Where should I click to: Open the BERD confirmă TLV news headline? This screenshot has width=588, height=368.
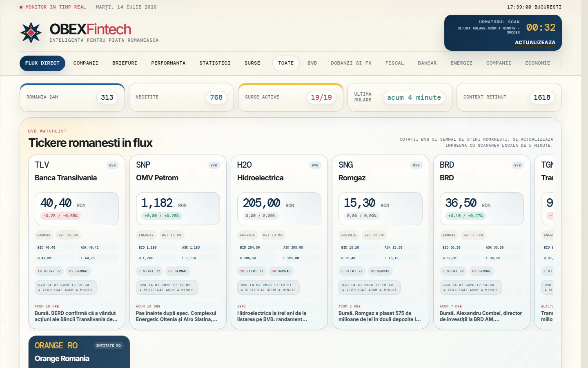coord(76,316)
